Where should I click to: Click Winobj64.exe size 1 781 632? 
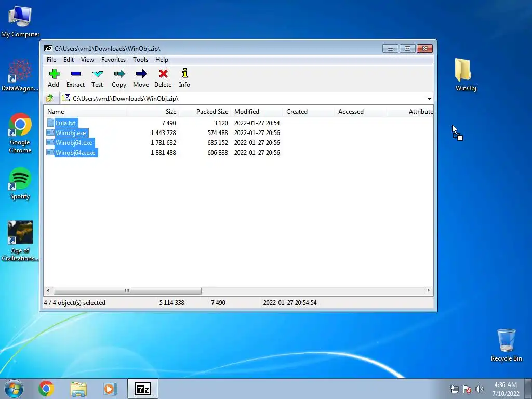(163, 142)
